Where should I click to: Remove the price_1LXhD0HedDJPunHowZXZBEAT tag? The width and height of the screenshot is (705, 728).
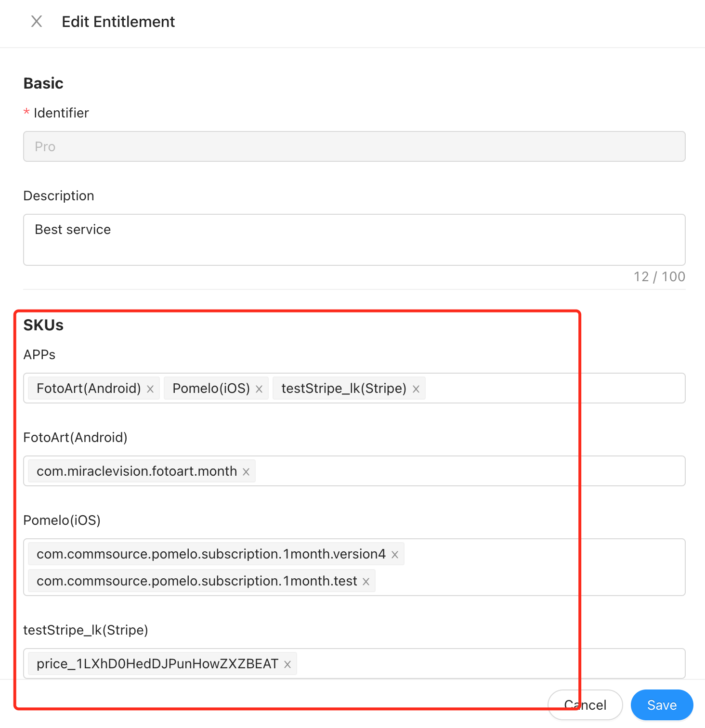pyautogui.click(x=287, y=664)
